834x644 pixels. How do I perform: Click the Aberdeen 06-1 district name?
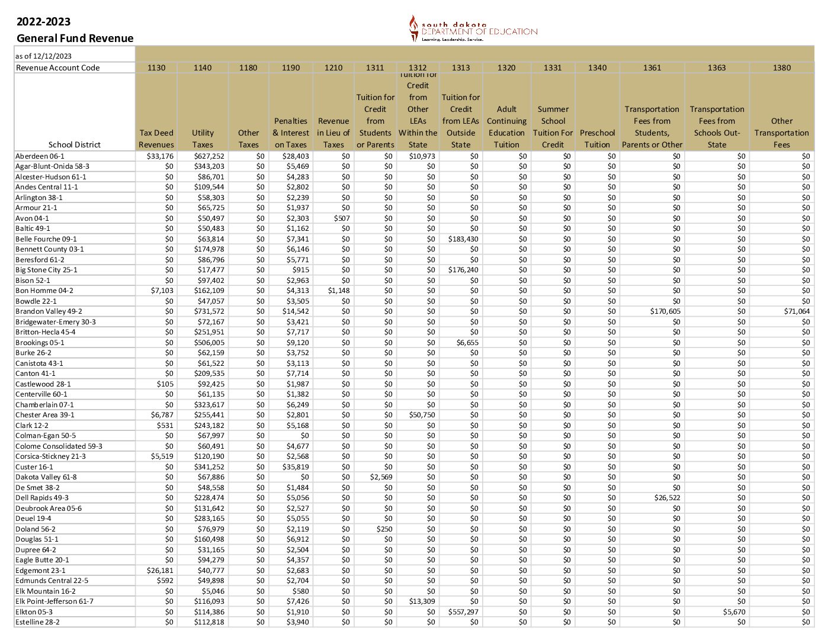(x=40, y=156)
